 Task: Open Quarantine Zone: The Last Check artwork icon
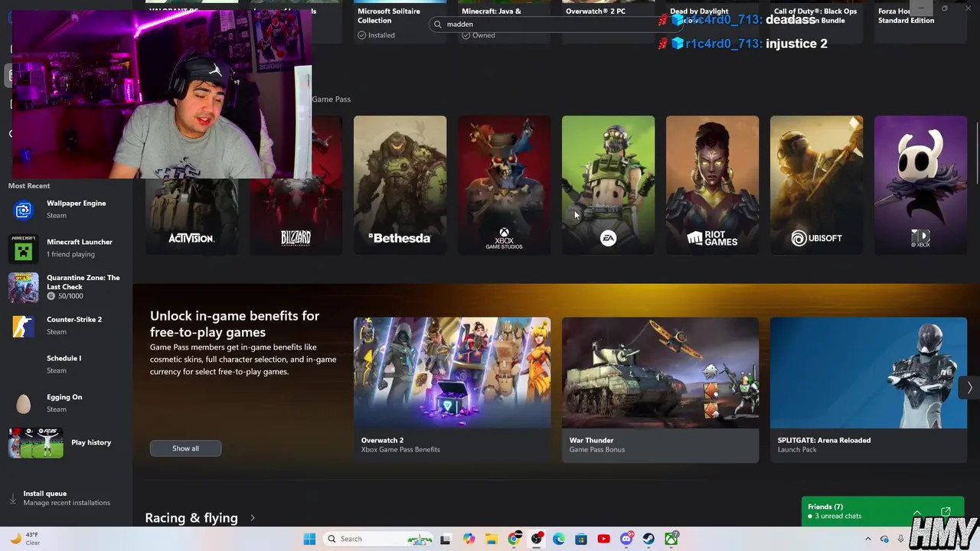coord(23,287)
